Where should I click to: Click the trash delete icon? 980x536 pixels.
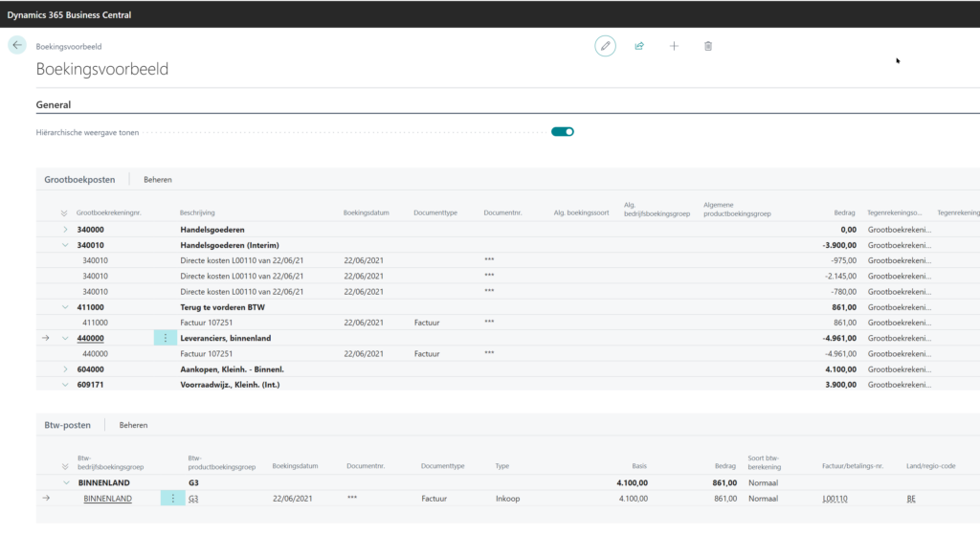pos(708,46)
